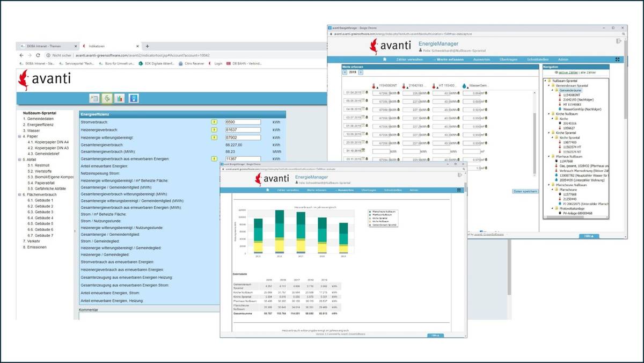Screen dimensions: 644x363
Task: Click the Heizenergieverbrauch input field
Action: (x=243, y=130)
